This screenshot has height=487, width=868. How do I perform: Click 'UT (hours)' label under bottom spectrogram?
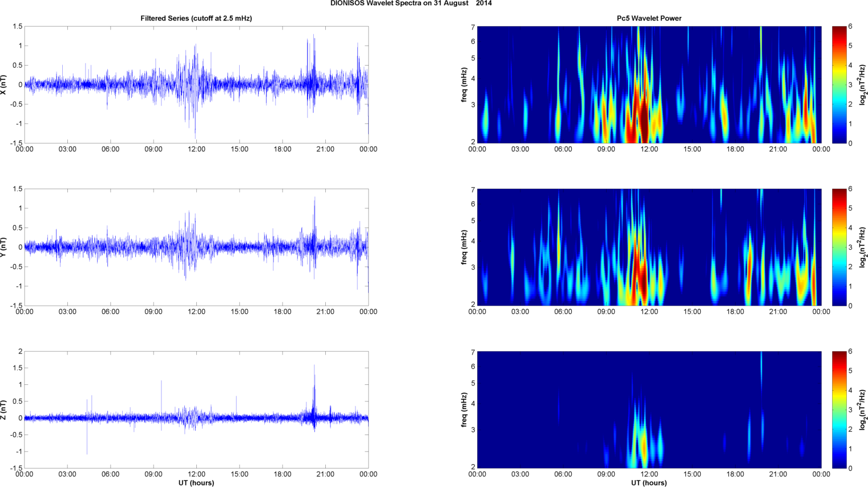pos(649,483)
